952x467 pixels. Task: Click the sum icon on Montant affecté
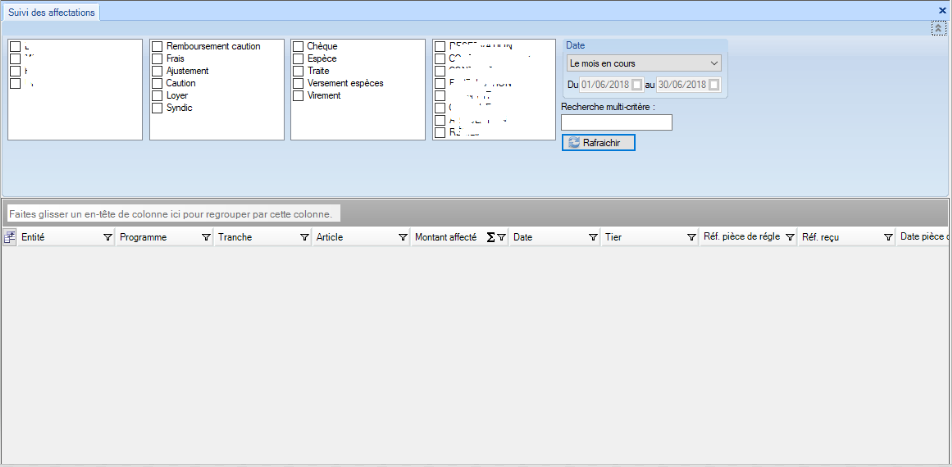point(490,238)
